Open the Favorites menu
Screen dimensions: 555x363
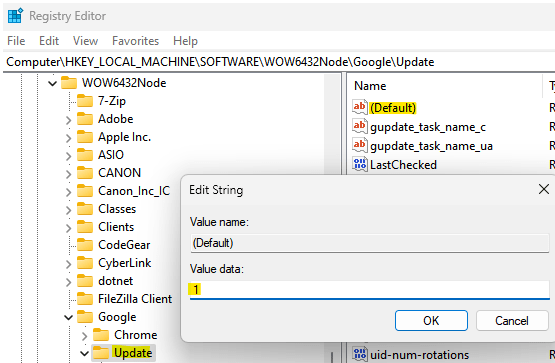point(135,41)
